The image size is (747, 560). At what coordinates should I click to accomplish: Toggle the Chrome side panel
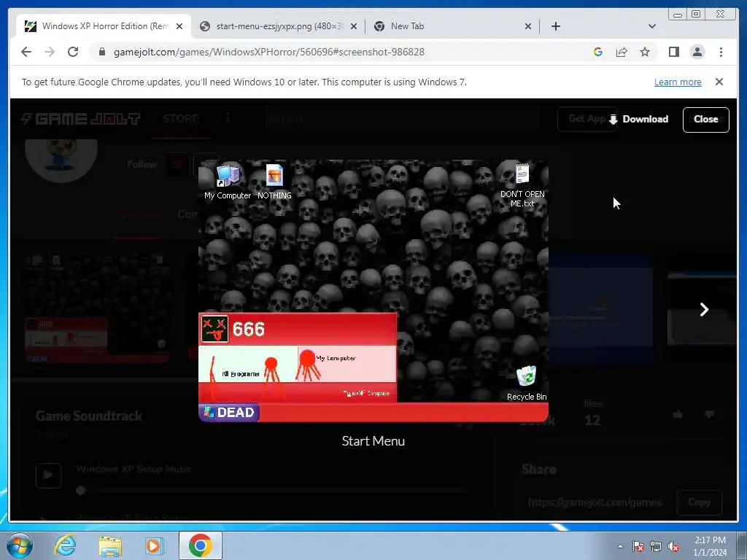click(673, 52)
